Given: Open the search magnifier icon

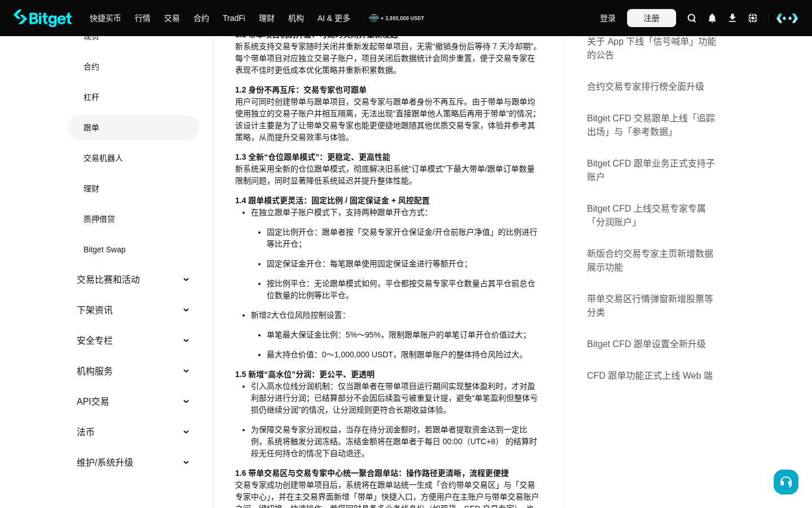Looking at the screenshot, I should (692, 18).
